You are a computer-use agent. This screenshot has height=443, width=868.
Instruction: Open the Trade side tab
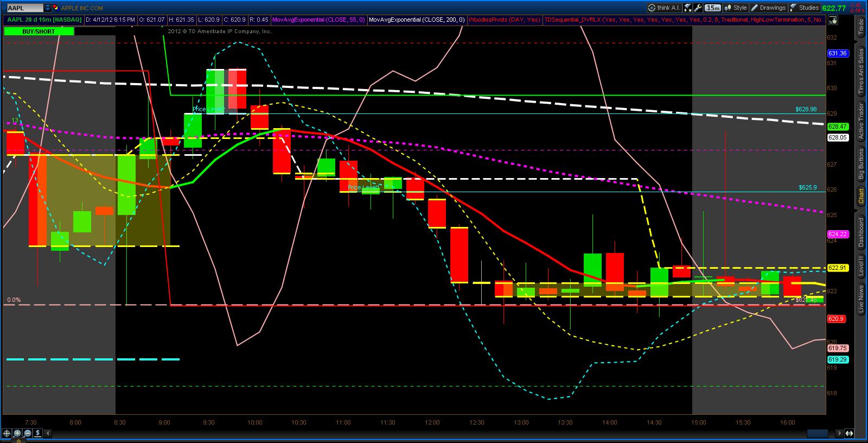861,27
